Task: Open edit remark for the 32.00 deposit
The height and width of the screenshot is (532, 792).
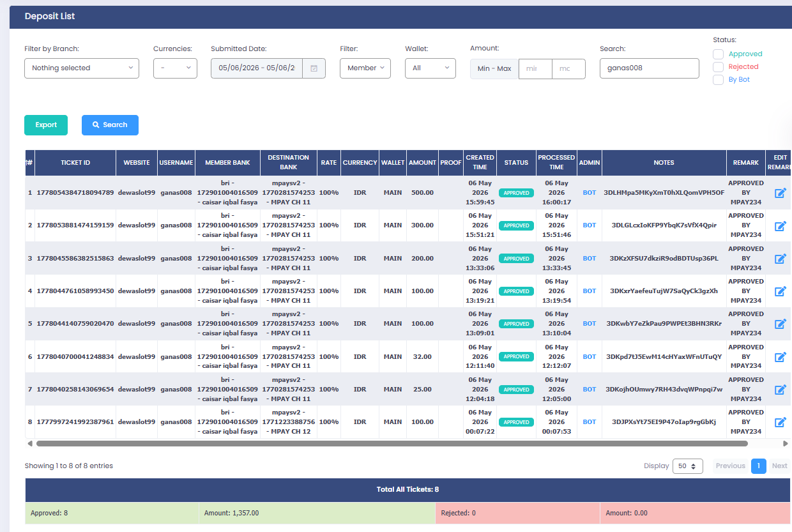Action: click(x=780, y=357)
